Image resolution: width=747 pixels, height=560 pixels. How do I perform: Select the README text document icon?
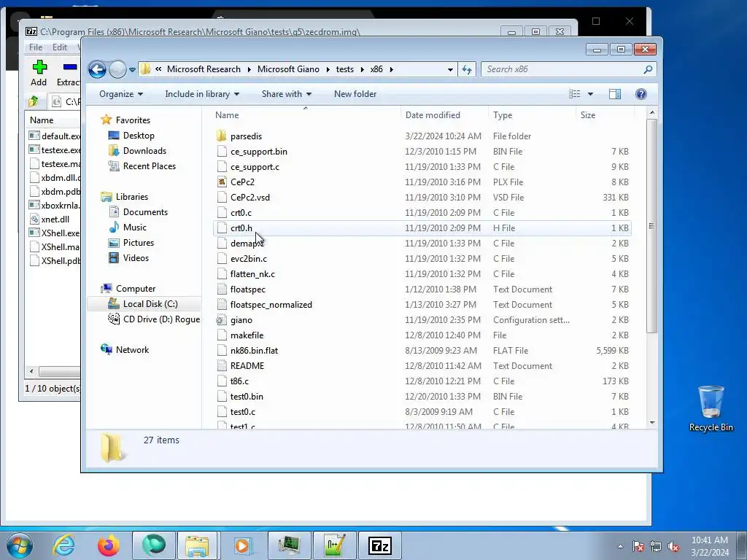(x=222, y=366)
